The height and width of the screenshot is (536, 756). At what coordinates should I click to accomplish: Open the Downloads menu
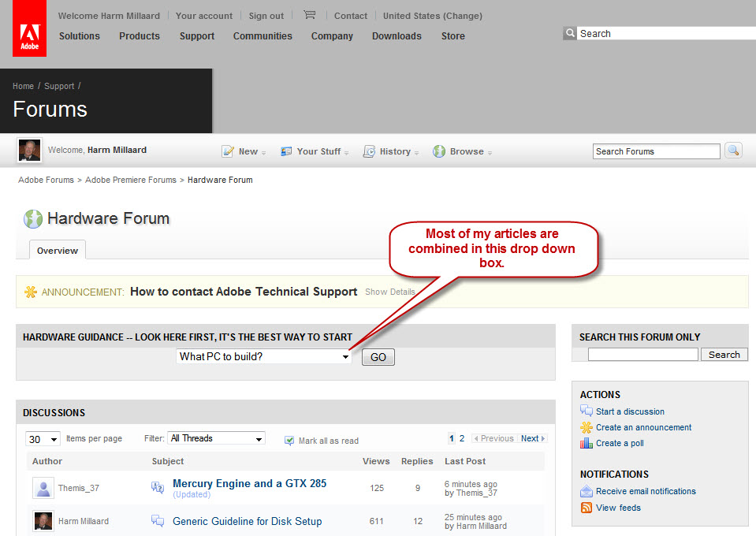coord(397,36)
